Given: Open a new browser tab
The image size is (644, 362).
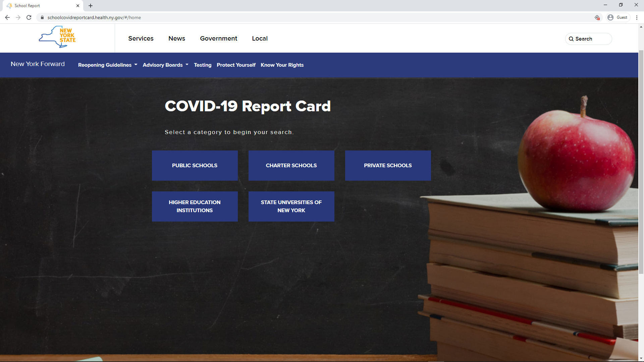Looking at the screenshot, I should (91, 6).
